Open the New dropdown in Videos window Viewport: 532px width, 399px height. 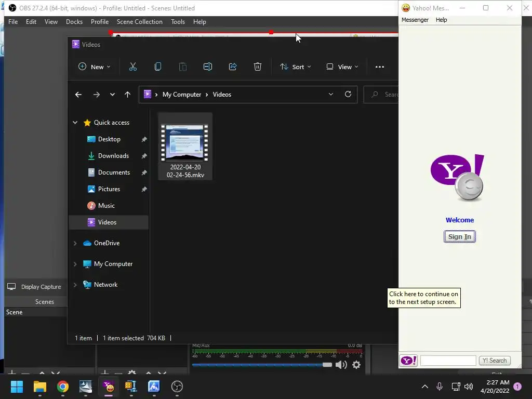tap(95, 67)
